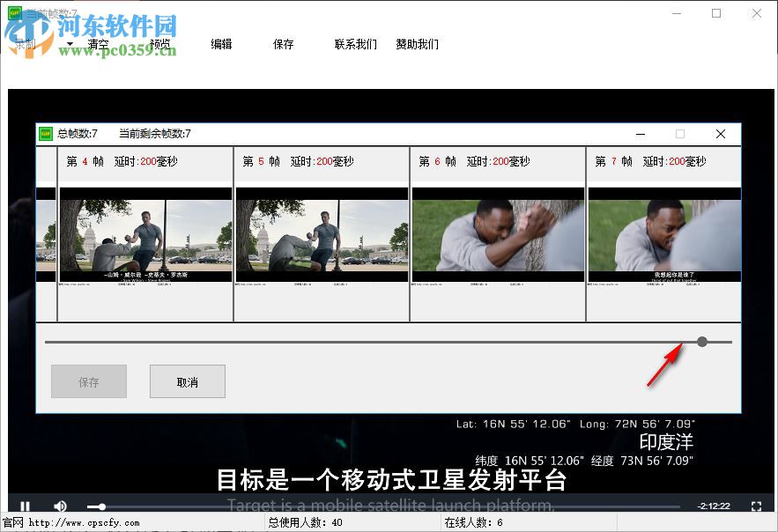Maximize the main application window
The height and width of the screenshot is (532, 778).
(x=716, y=13)
